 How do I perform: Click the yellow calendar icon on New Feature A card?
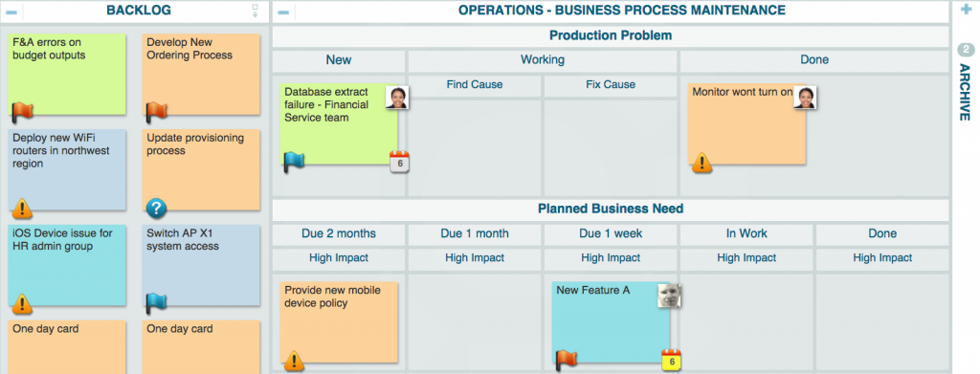672,361
